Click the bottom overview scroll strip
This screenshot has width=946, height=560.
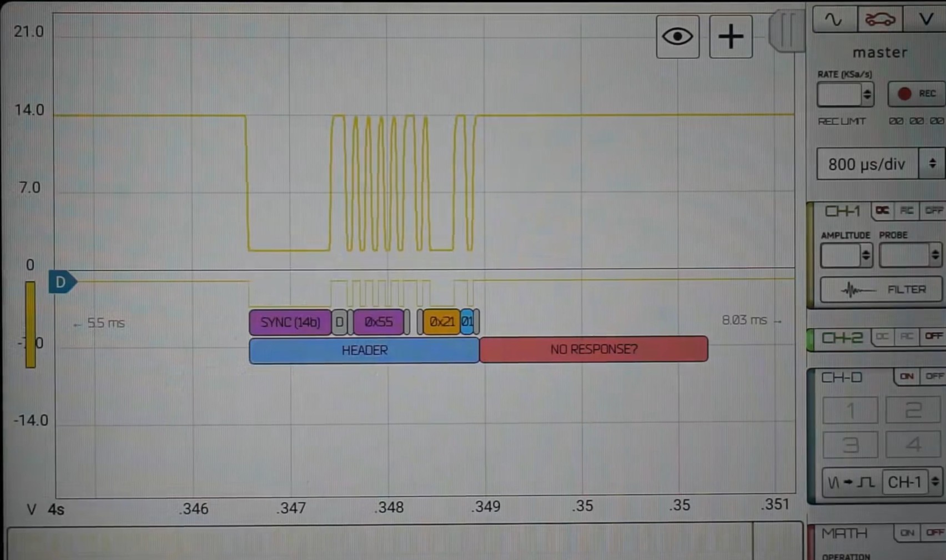(x=405, y=542)
